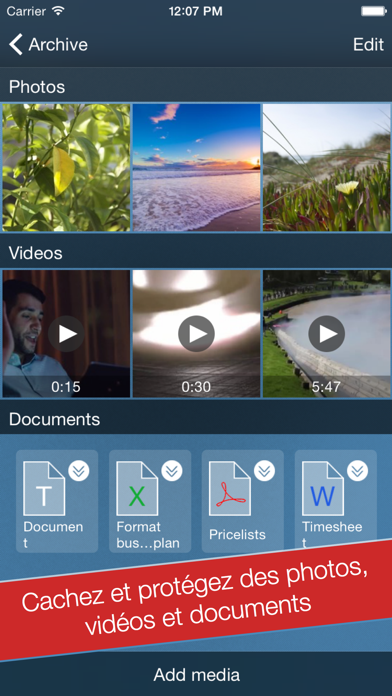Viewport: 392px width, 696px height.
Task: Click the 0:30 duration label
Action: [196, 387]
